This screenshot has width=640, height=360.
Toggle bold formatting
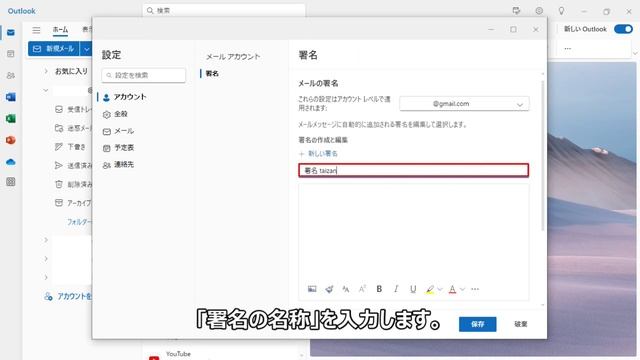coord(379,289)
